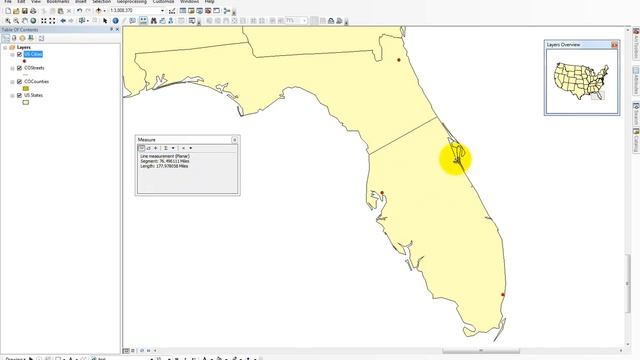Screen dimensions: 640x360
Task: Select the COCounties layer name
Action: 36,82
